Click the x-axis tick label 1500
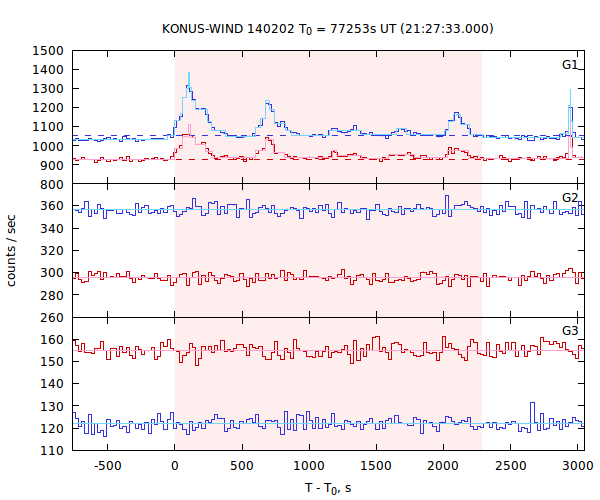This screenshot has width=600, height=500. coord(376,466)
